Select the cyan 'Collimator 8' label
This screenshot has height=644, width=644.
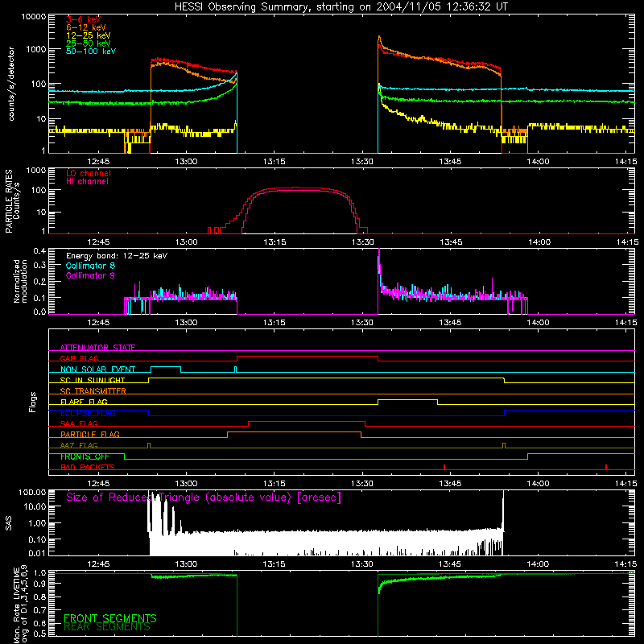pyautogui.click(x=90, y=266)
